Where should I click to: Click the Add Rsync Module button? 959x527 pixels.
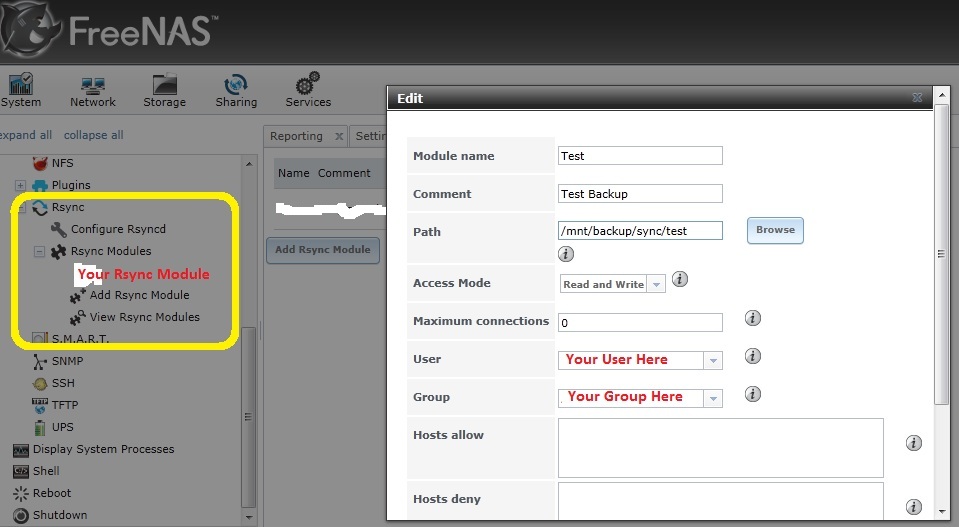point(323,250)
